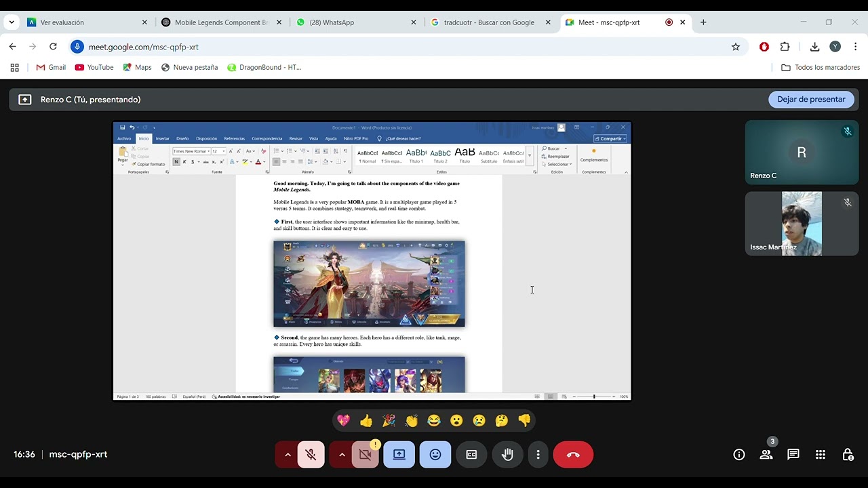Open the Google apps grid in bookmarks bar
Viewport: 868px width, 488px height.
pyautogui.click(x=14, y=67)
